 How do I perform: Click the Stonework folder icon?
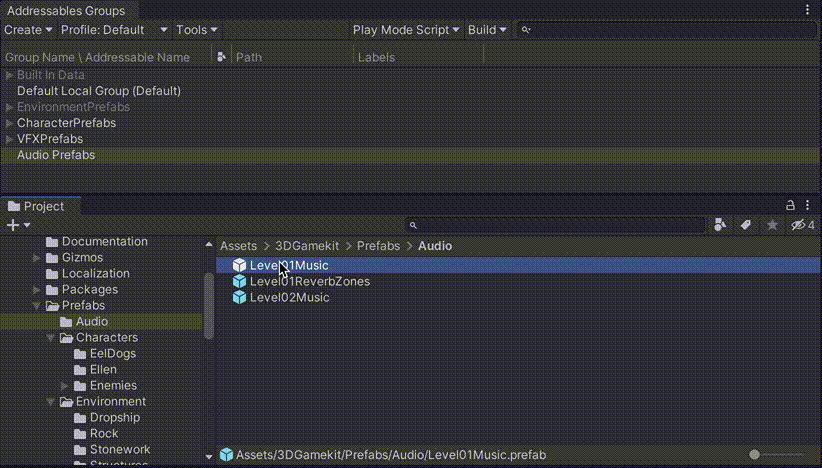point(80,450)
